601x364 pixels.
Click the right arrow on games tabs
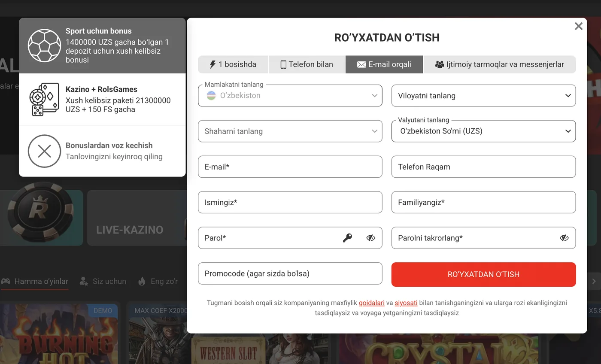(x=594, y=281)
